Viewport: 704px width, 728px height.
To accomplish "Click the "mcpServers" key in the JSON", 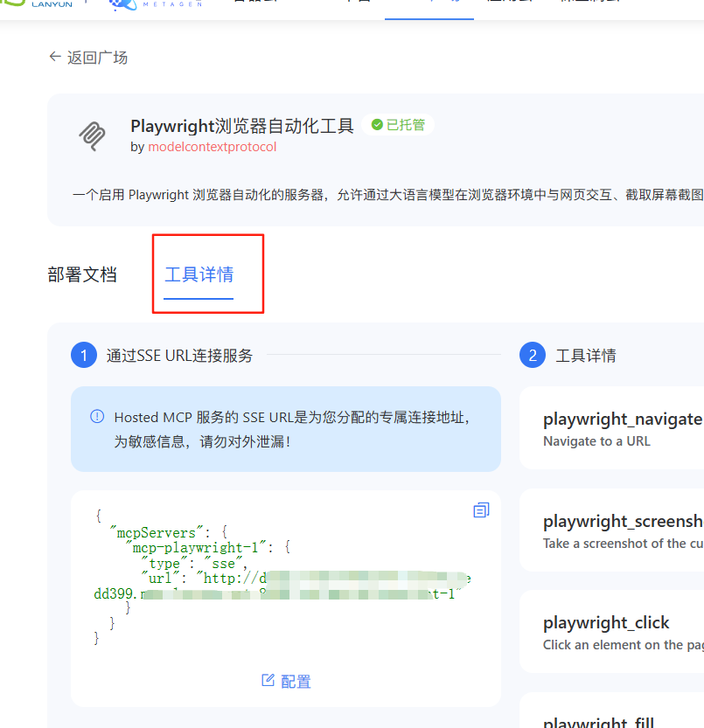I will pyautogui.click(x=157, y=532).
